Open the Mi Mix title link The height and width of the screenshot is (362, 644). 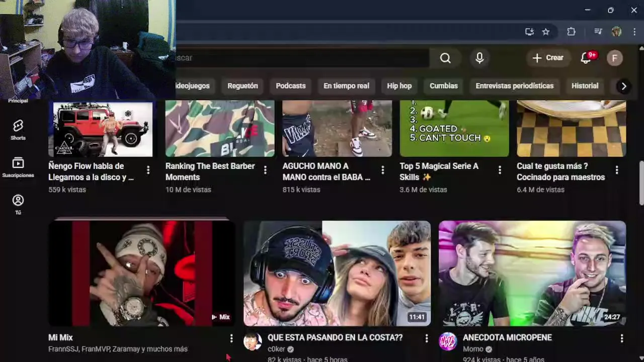[x=60, y=338]
